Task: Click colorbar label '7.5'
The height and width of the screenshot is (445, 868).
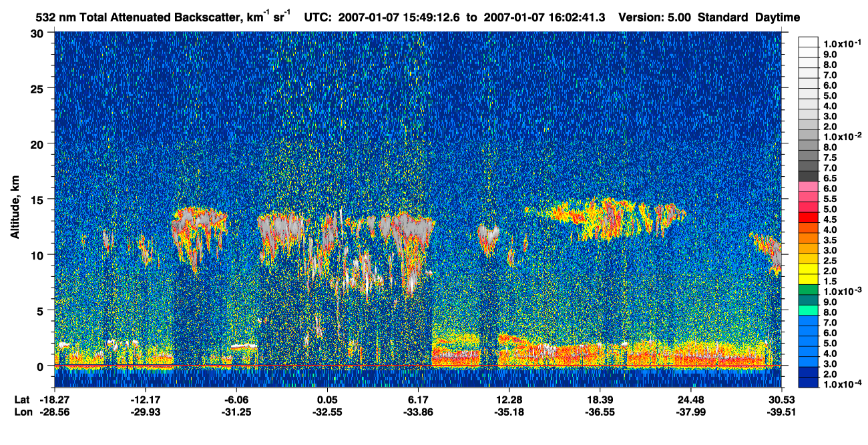Action: [830, 157]
